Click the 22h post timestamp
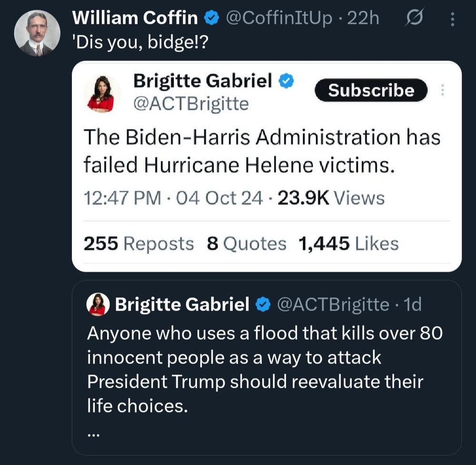 (x=364, y=18)
